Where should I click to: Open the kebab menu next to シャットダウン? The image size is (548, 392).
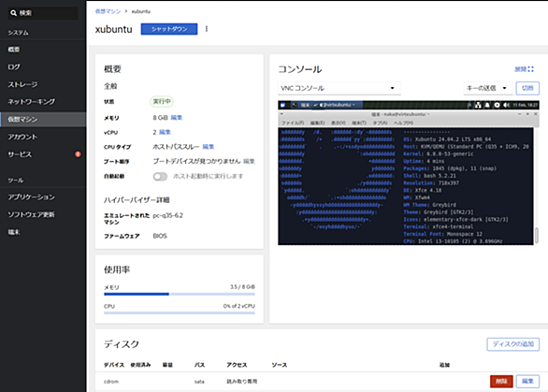(x=207, y=29)
